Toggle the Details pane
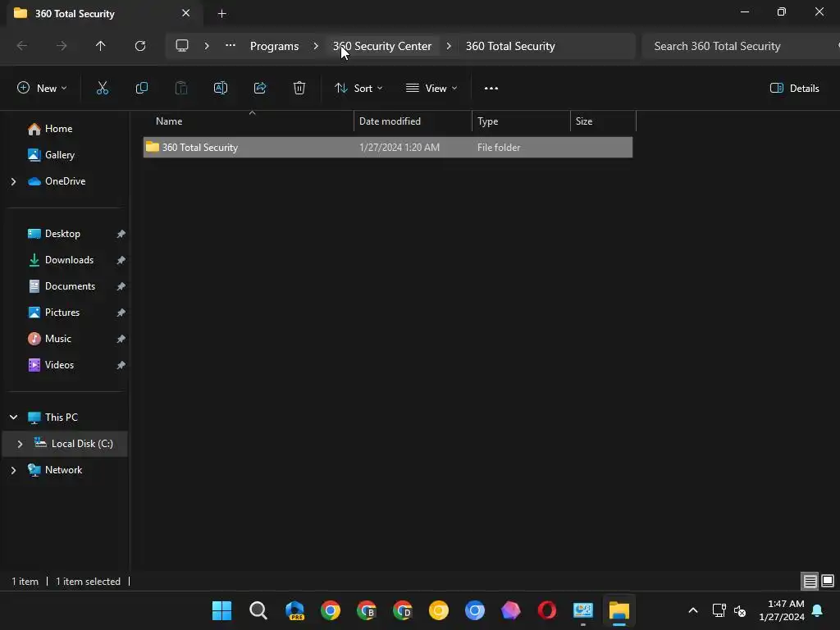 click(x=794, y=89)
